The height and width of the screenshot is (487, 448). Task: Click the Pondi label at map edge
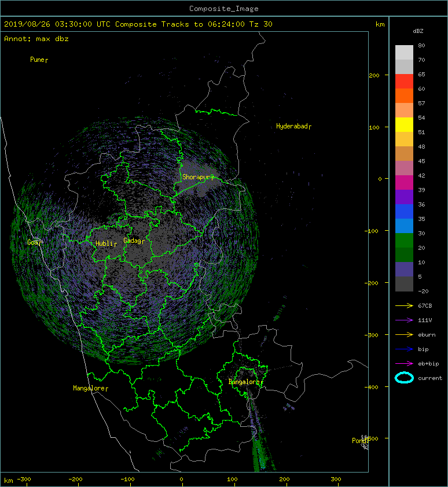point(360,440)
